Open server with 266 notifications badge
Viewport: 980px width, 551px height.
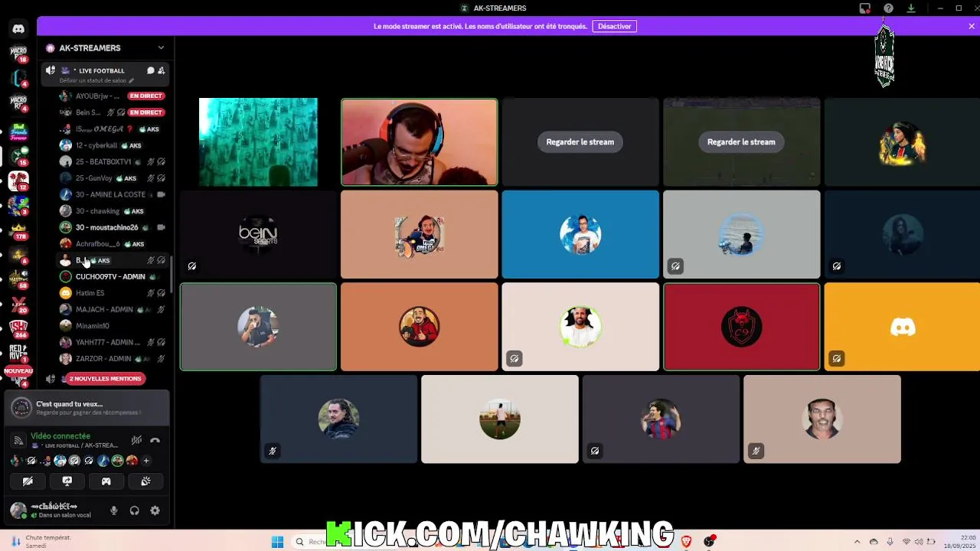pos(18,329)
